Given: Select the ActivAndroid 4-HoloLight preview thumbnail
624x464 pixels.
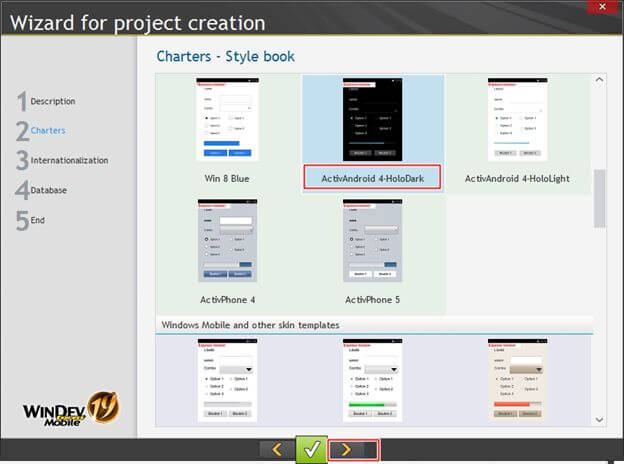Looking at the screenshot, I should pos(517,119).
